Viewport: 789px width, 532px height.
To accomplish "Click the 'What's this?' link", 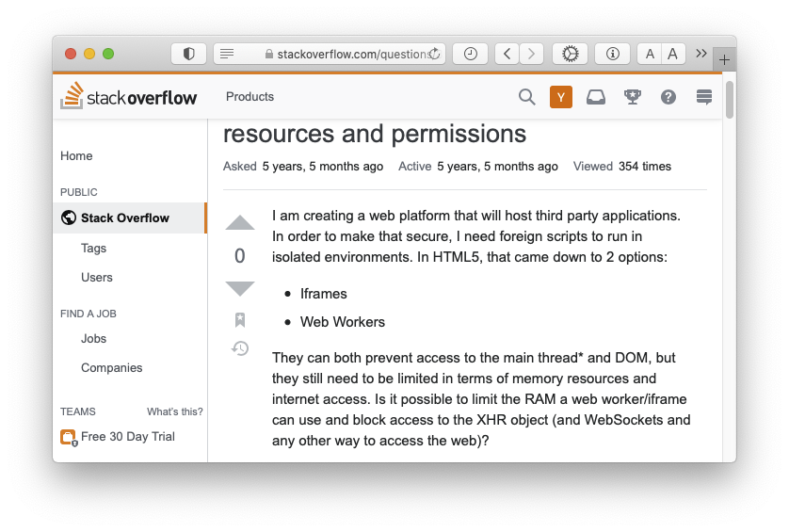I will 174,411.
